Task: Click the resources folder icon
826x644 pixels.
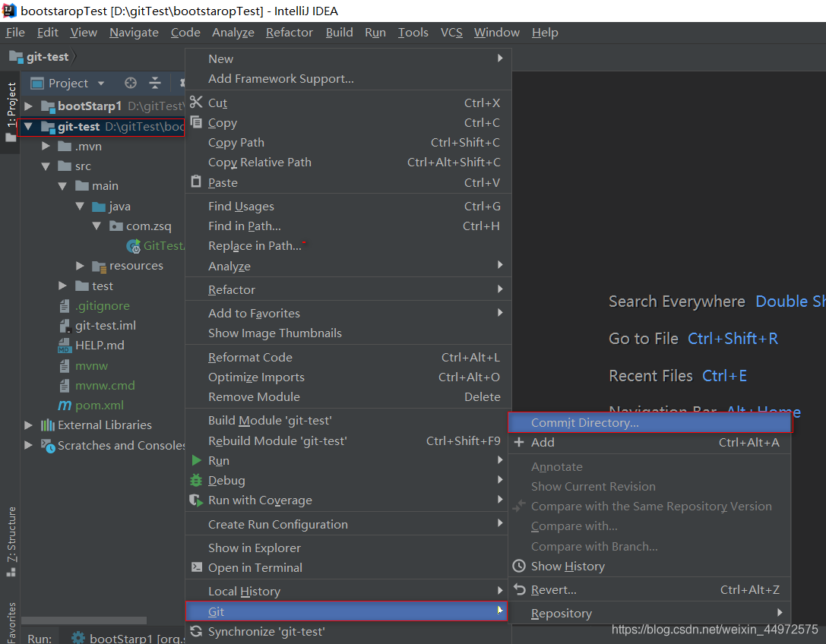Action: coord(99,266)
